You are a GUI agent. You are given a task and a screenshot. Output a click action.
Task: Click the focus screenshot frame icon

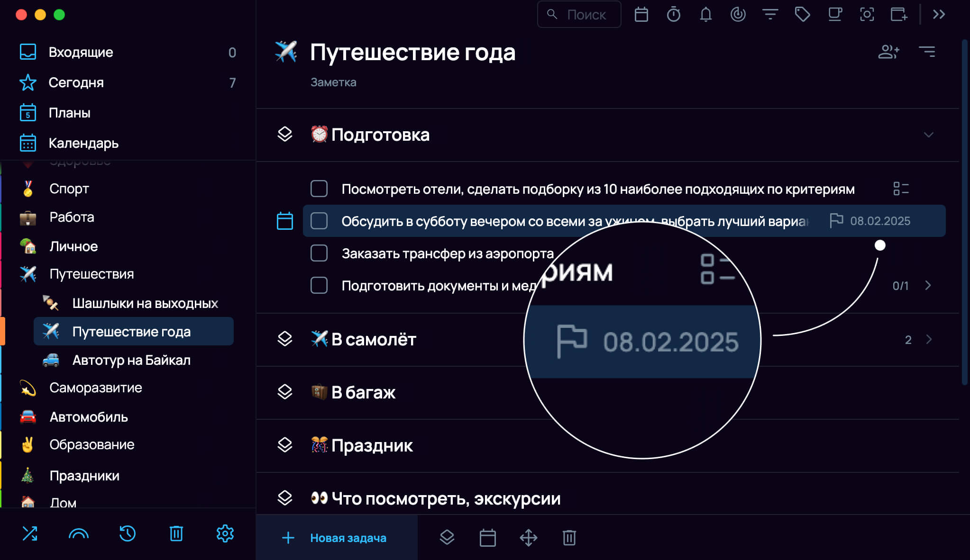pyautogui.click(x=867, y=14)
